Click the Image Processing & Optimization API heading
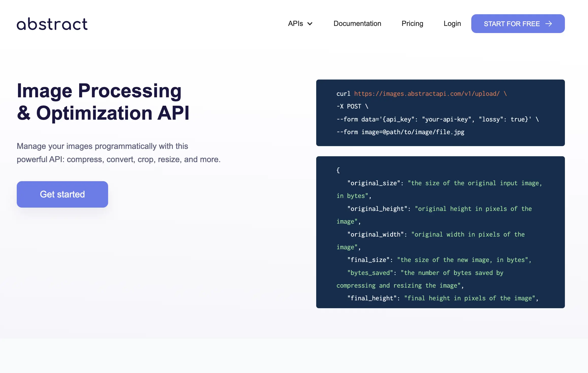Viewport: 588px width, 373px height. click(x=103, y=102)
